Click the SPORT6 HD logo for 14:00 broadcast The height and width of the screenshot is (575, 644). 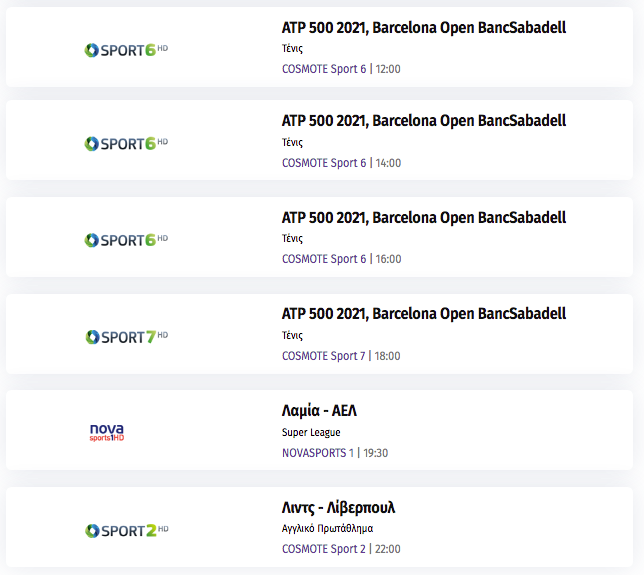126,144
